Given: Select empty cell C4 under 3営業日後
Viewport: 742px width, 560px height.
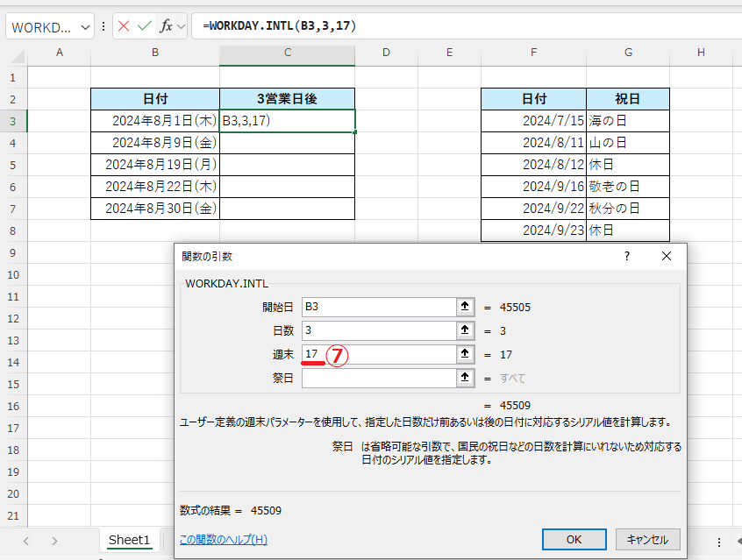Looking at the screenshot, I should (x=288, y=143).
